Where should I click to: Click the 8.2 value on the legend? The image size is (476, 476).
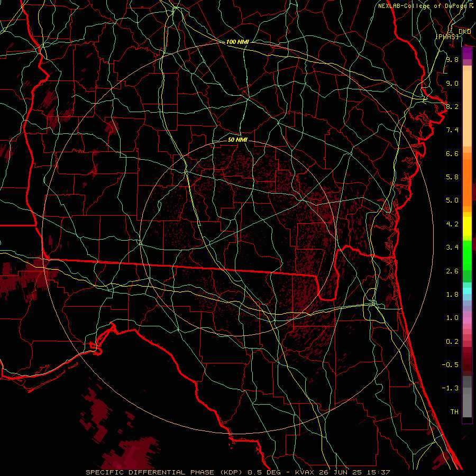point(452,106)
